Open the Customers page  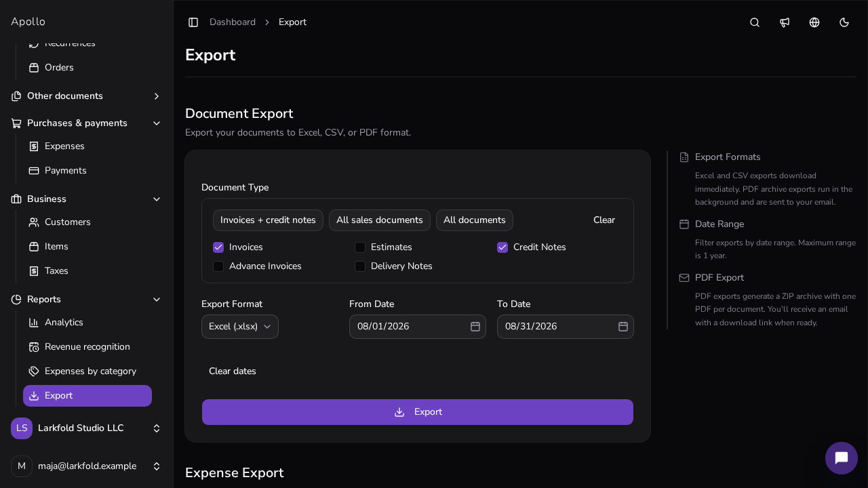(x=87, y=222)
